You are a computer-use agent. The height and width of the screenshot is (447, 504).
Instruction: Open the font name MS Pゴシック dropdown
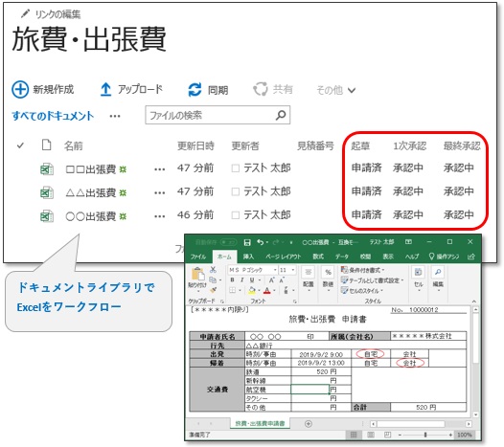pyautogui.click(x=275, y=270)
